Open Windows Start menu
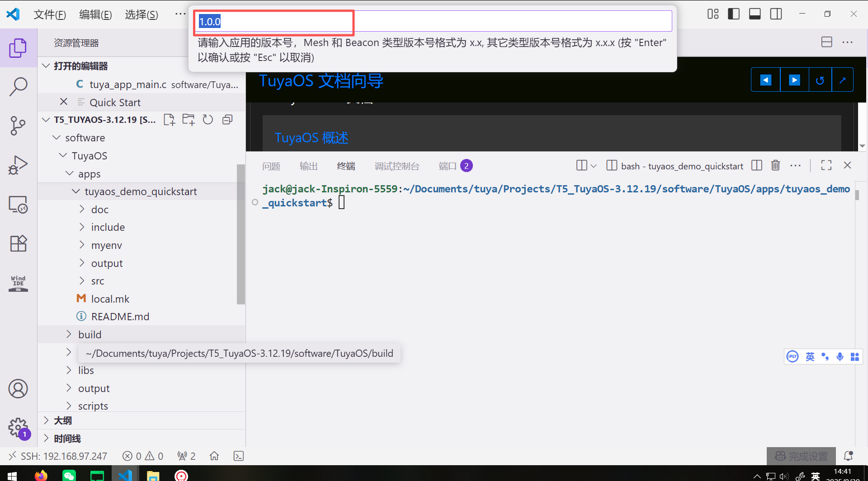Image resolution: width=868 pixels, height=481 pixels. [12, 476]
